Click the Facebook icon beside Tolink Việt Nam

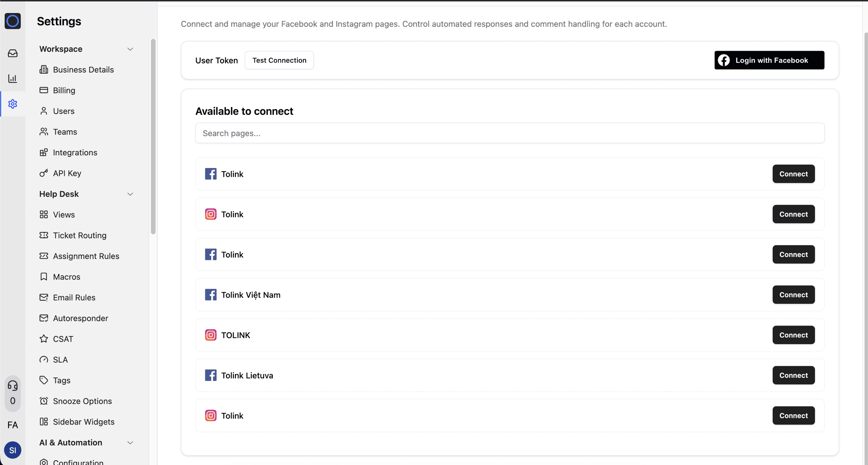(210, 295)
